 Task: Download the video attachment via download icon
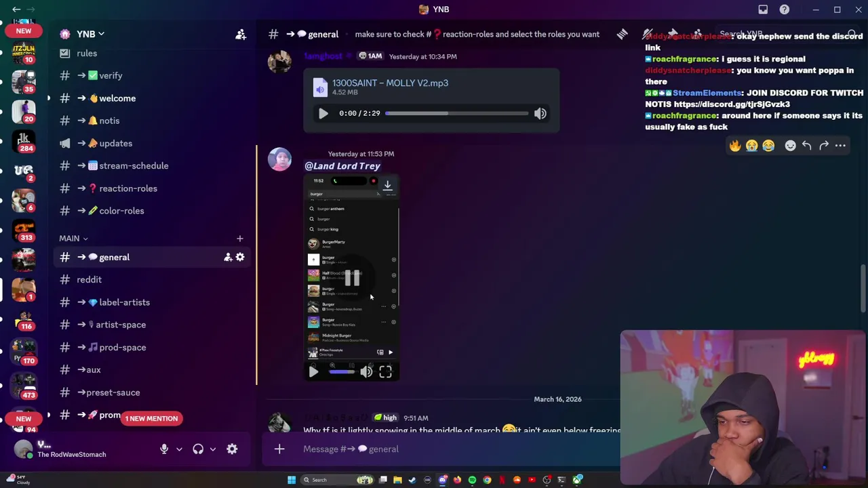click(387, 185)
